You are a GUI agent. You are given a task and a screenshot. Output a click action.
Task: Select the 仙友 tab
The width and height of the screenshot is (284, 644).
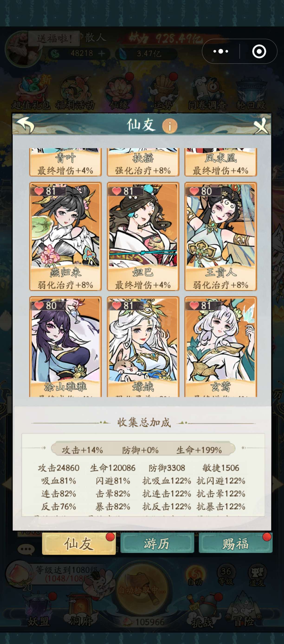click(x=79, y=544)
